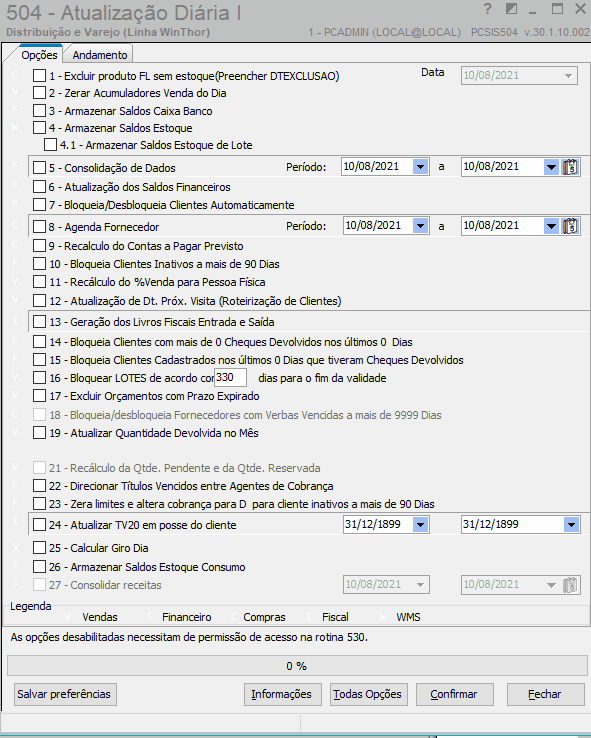Image resolution: width=591 pixels, height=738 pixels.
Task: Enable 15 - Bloqueia Clientes Cadastrados checkbox
Action: tap(40, 360)
